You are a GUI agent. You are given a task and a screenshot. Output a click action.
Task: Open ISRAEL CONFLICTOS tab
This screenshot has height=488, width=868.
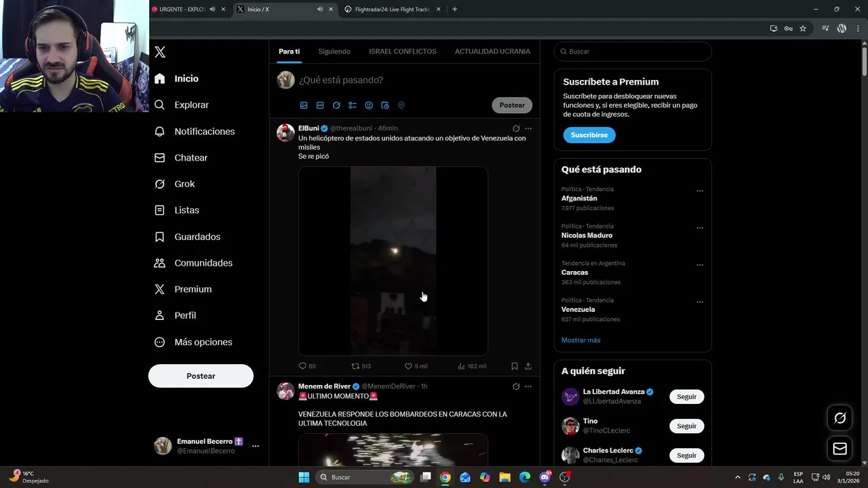pos(403,52)
